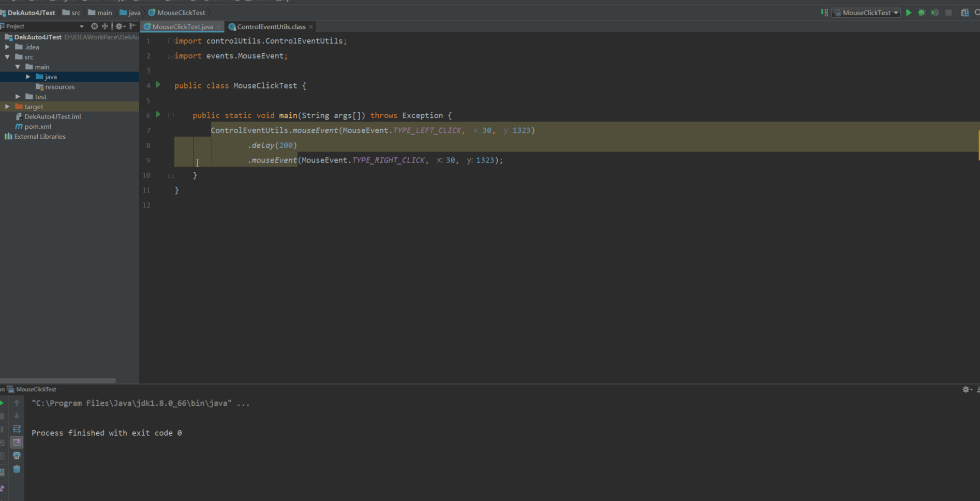Viewport: 980px width, 501px height.
Task: Click the java command line in console
Action: [141, 403]
